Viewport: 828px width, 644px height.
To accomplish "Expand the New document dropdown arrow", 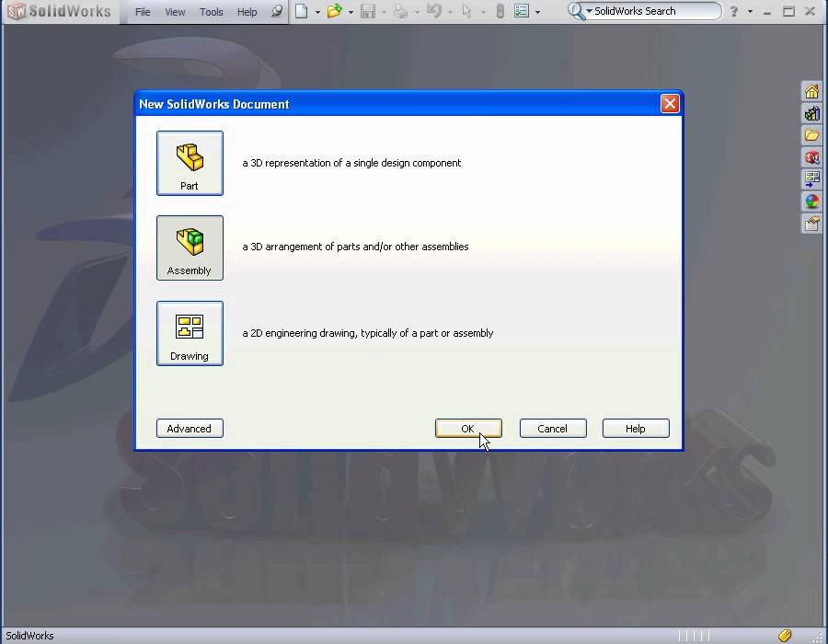I will point(317,12).
